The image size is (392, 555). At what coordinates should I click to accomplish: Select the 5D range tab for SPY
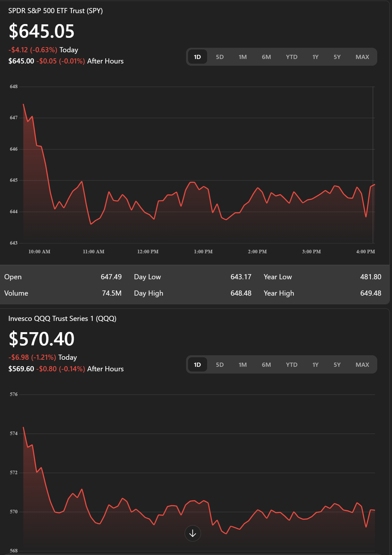coord(220,57)
